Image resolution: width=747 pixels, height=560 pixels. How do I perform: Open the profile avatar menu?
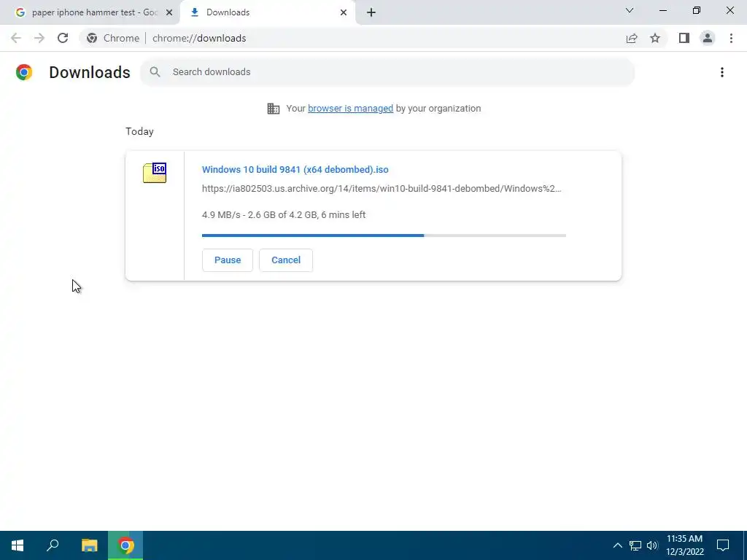pos(708,38)
